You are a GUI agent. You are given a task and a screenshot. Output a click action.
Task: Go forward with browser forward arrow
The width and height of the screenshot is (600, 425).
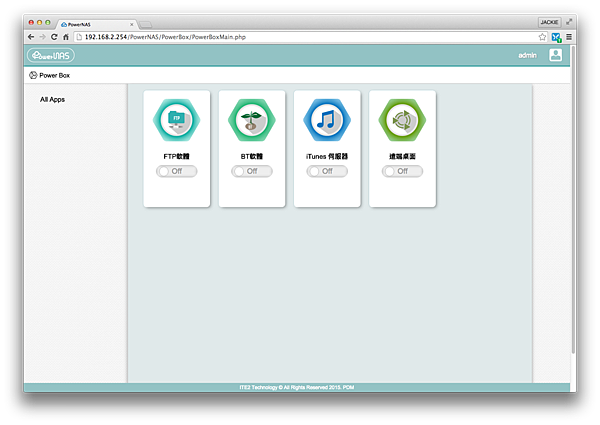pos(42,37)
